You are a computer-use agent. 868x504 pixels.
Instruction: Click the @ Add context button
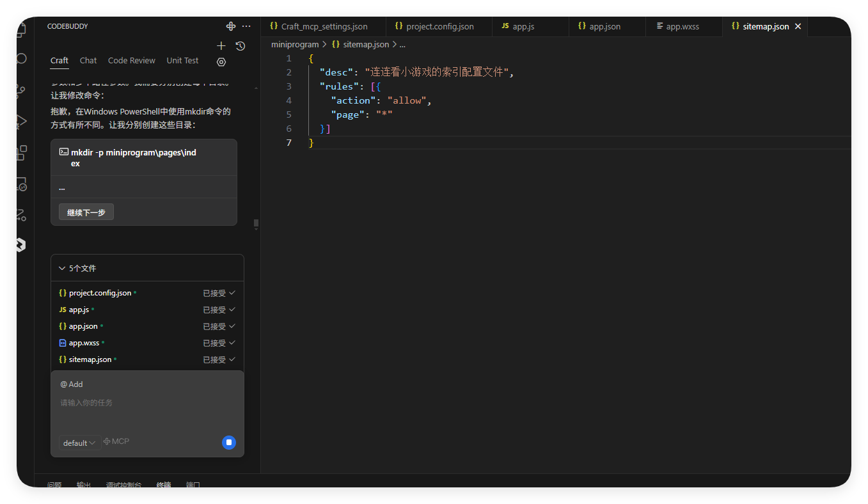[x=72, y=384]
